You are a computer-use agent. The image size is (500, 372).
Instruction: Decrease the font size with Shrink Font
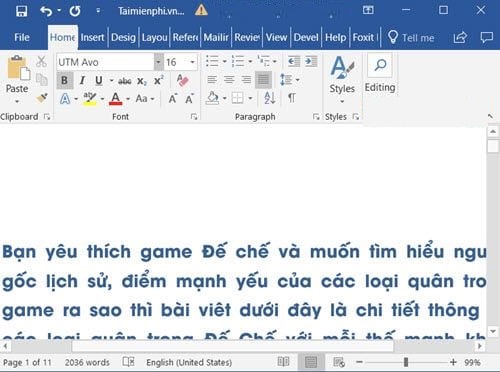(189, 99)
